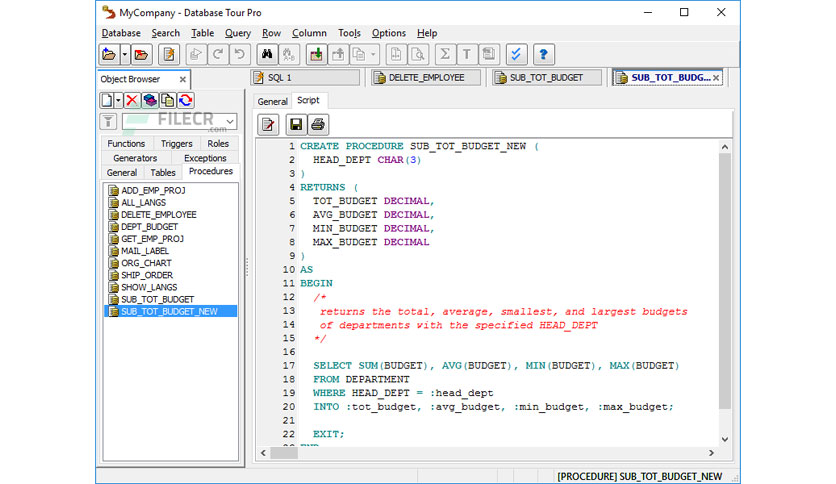Switch to the DELETE_EMPLOYEE window tab

click(427, 78)
